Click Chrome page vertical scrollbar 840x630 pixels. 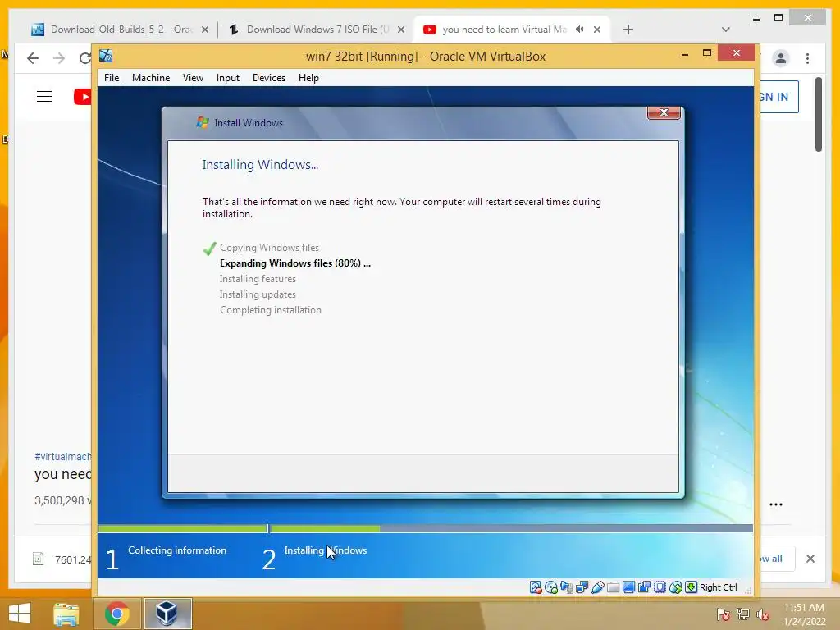tap(818, 115)
